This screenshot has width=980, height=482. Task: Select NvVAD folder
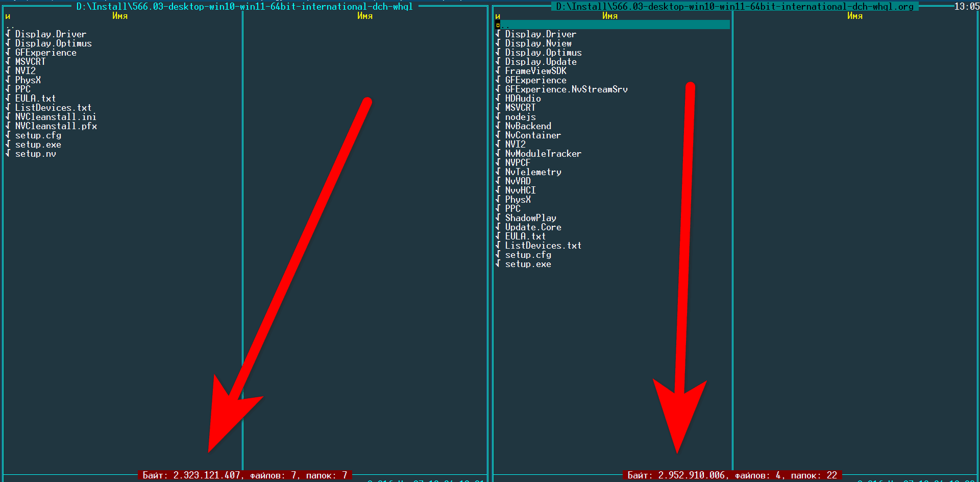(518, 181)
